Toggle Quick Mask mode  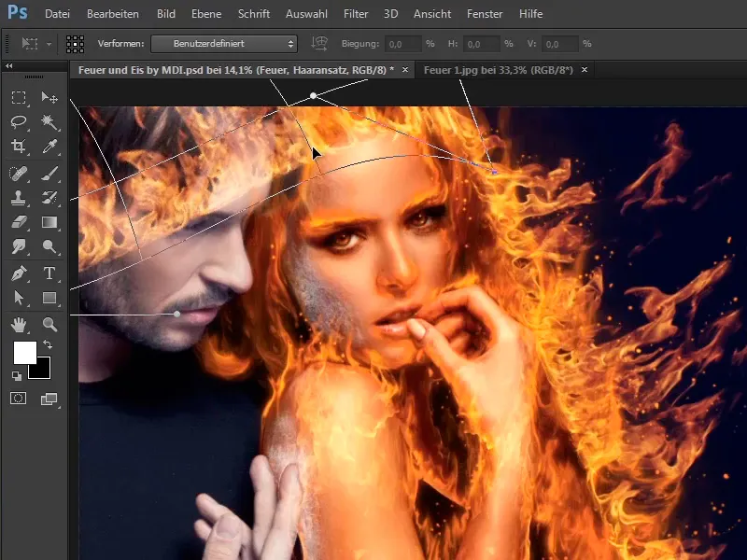[x=19, y=399]
